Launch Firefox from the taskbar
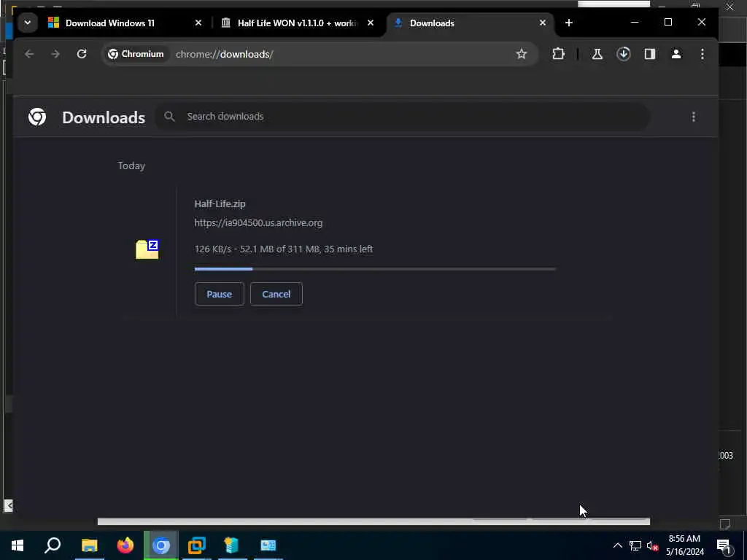 tap(125, 545)
